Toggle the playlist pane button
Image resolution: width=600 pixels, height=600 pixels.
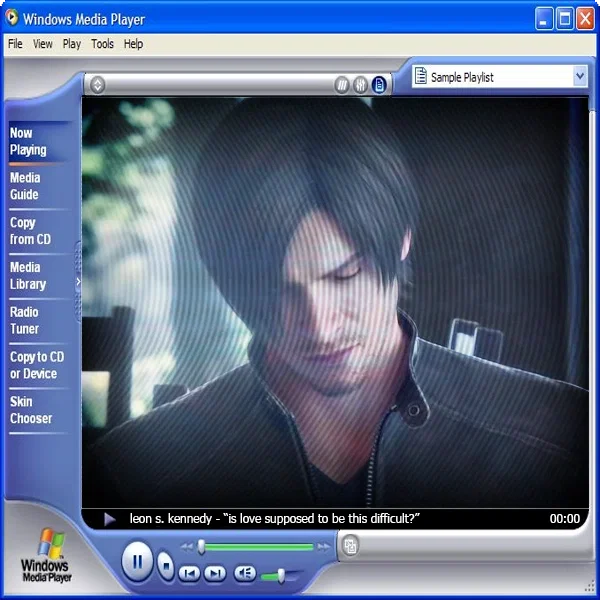click(379, 85)
